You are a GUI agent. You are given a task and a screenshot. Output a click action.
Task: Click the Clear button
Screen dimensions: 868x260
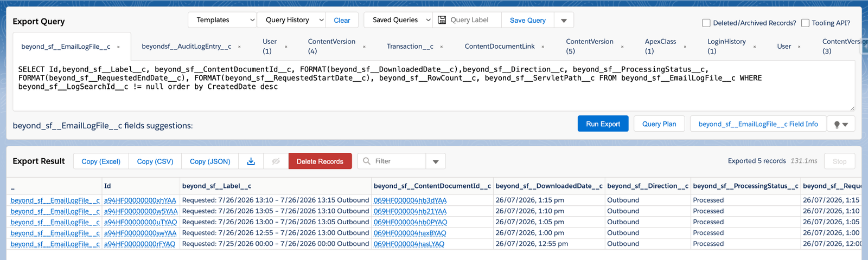pos(342,21)
